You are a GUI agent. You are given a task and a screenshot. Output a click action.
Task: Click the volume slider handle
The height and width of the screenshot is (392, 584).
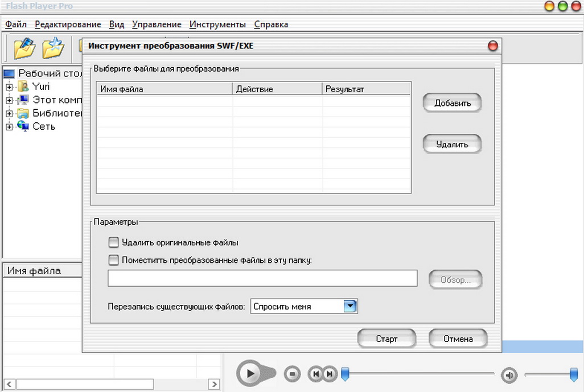click(574, 374)
